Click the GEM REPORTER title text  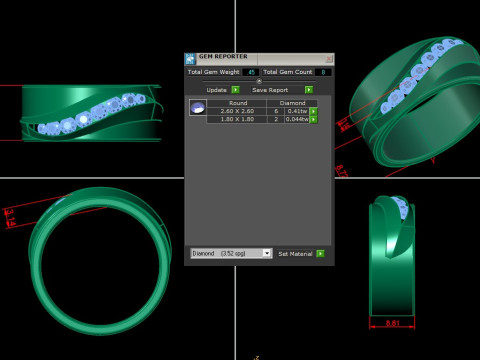coord(223,56)
